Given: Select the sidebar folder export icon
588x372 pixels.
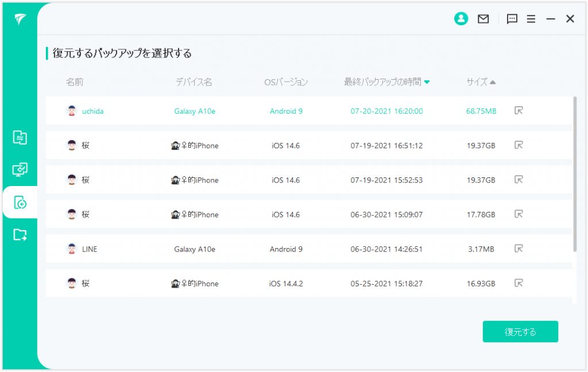Looking at the screenshot, I should 20,234.
